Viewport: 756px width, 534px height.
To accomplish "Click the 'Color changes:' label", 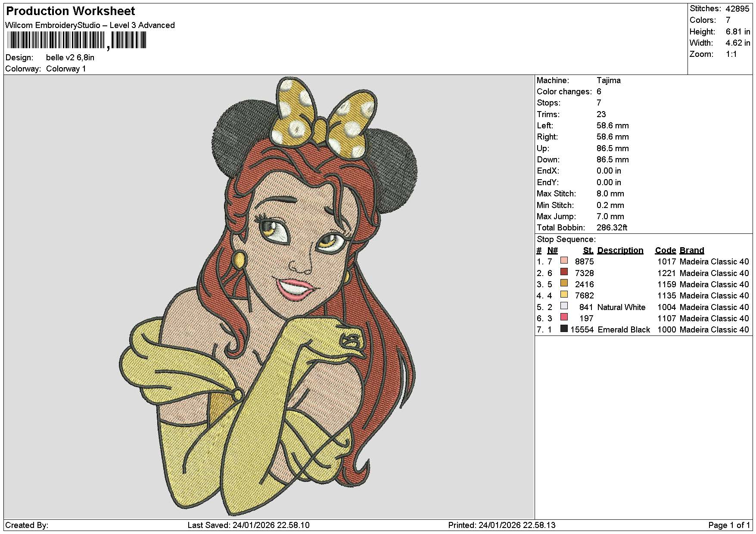I will 564,91.
